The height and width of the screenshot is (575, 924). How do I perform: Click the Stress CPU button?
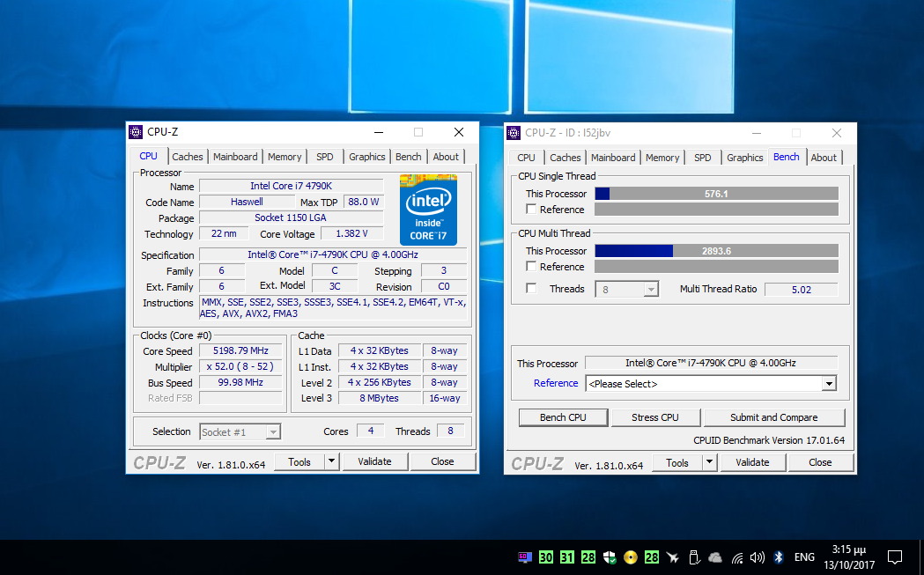tap(655, 417)
